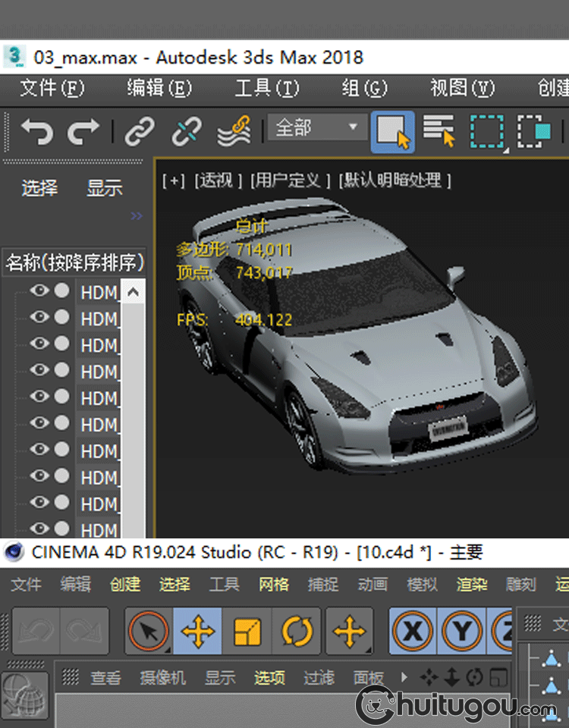This screenshot has width=569, height=728.
Task: Toggle Y axis lock in Cinema 4D
Action: click(x=462, y=632)
